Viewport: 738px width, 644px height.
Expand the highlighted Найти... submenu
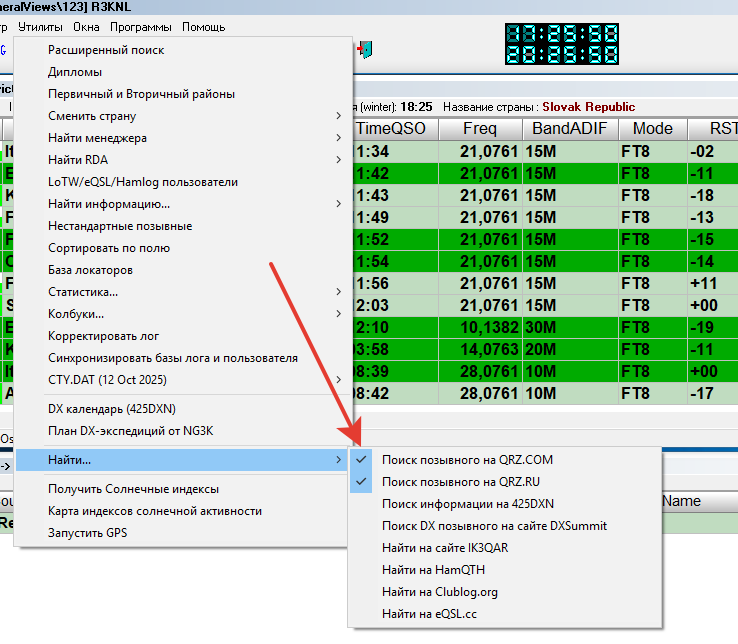(184, 460)
